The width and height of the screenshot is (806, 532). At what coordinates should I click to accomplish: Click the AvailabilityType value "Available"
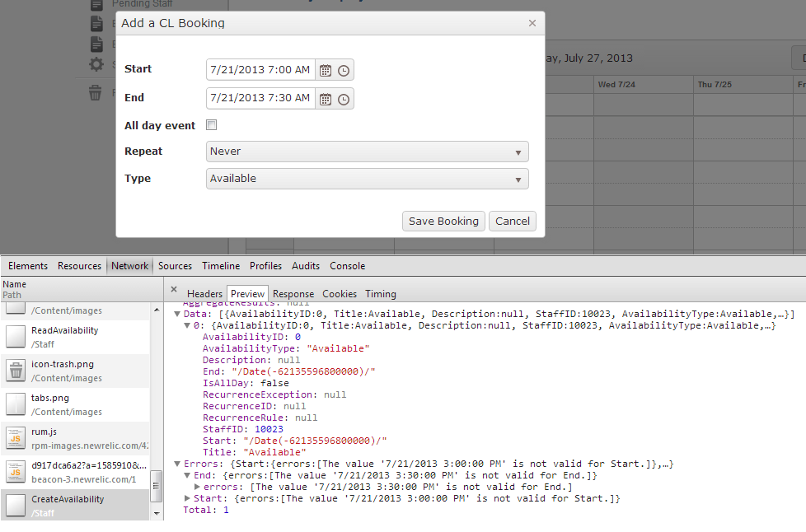click(x=338, y=348)
